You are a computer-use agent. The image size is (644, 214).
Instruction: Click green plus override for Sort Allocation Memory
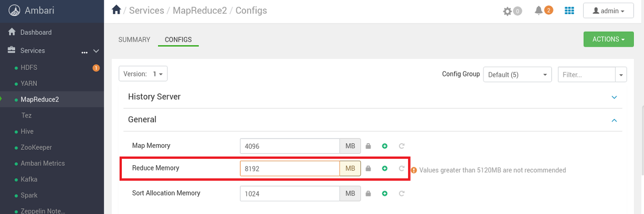click(385, 193)
